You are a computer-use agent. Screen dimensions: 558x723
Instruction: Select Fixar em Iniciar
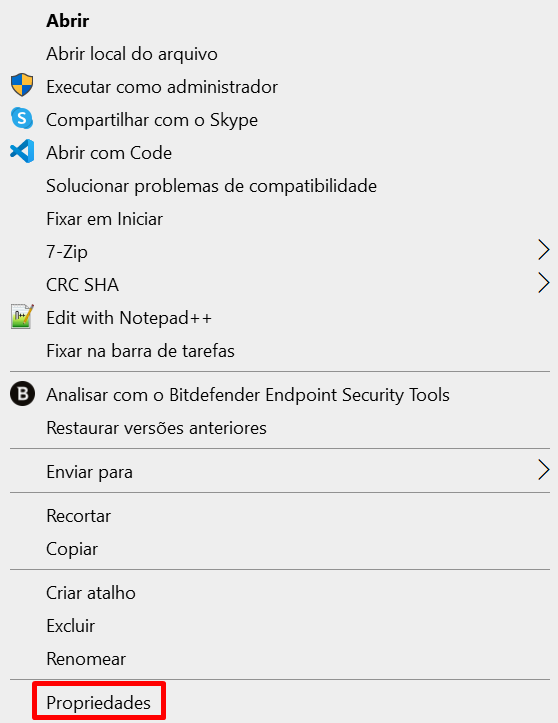click(105, 219)
